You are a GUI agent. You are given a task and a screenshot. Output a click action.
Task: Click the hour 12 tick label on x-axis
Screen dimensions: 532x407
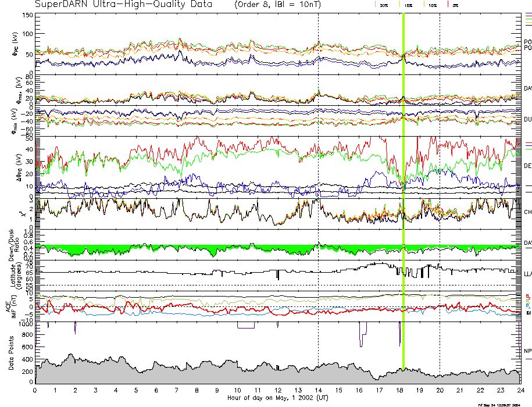277,391
